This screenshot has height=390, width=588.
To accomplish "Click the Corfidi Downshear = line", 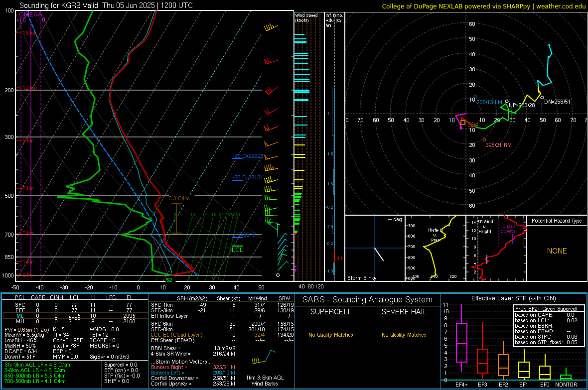I will coord(193,378).
